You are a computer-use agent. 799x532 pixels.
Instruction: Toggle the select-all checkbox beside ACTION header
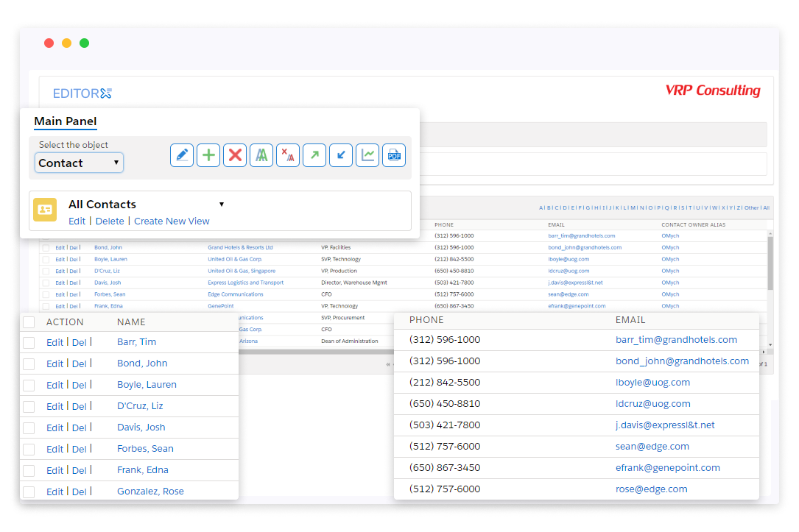[x=29, y=322]
